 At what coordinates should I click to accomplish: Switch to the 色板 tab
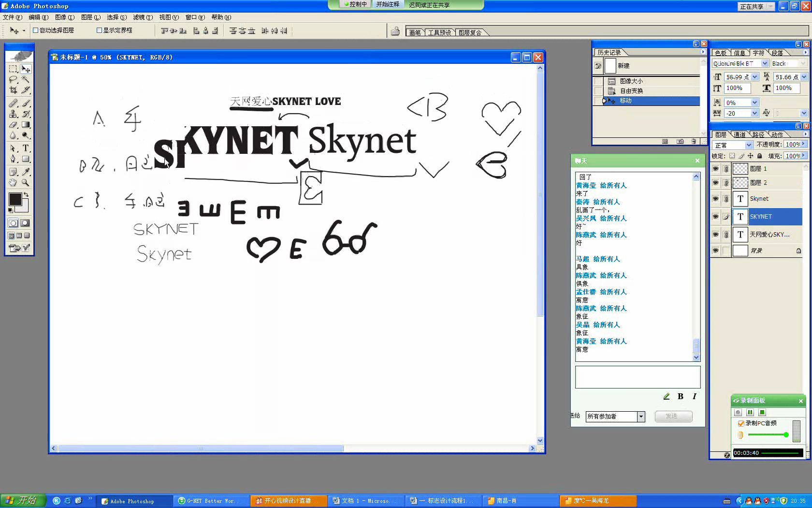(x=721, y=53)
